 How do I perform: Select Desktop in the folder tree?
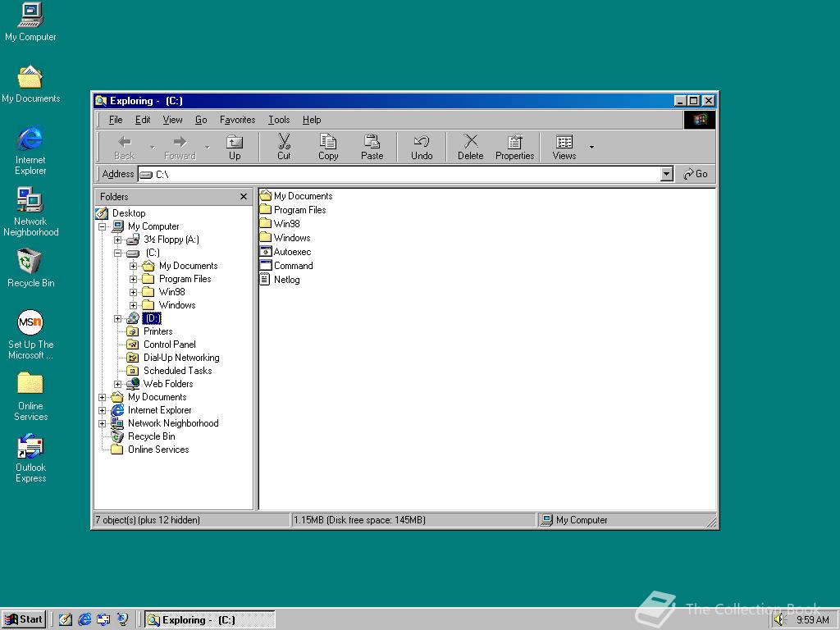[129, 213]
